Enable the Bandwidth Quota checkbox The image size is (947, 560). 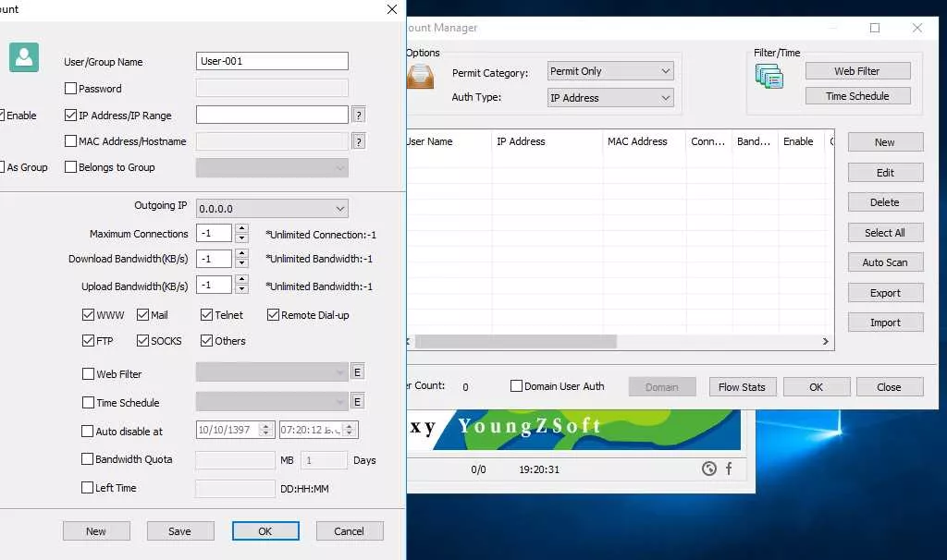coord(88,459)
